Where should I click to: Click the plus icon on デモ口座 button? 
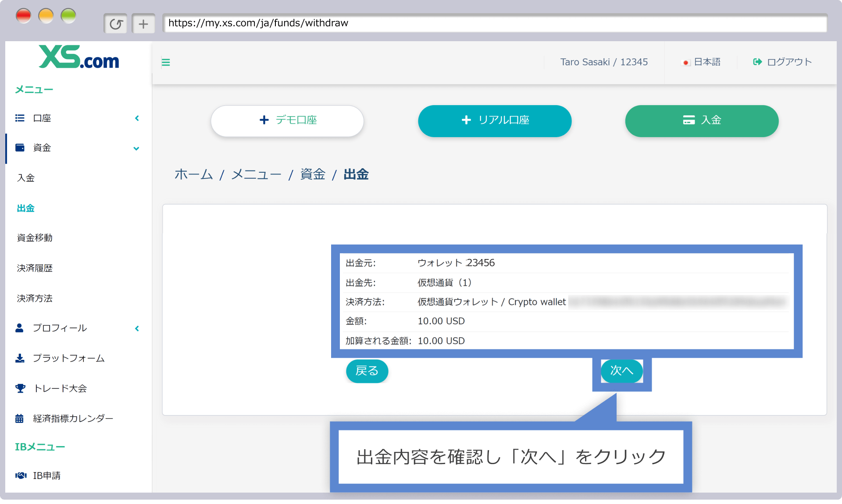(x=264, y=120)
